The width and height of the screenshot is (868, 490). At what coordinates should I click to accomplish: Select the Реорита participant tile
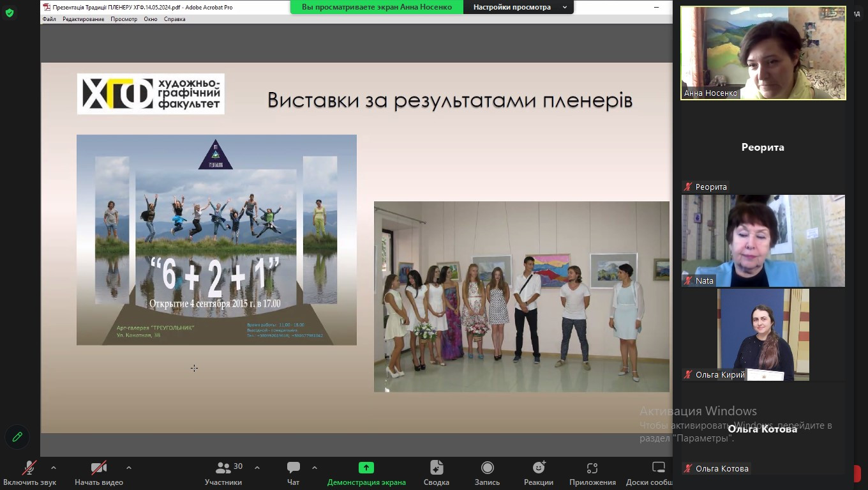763,148
